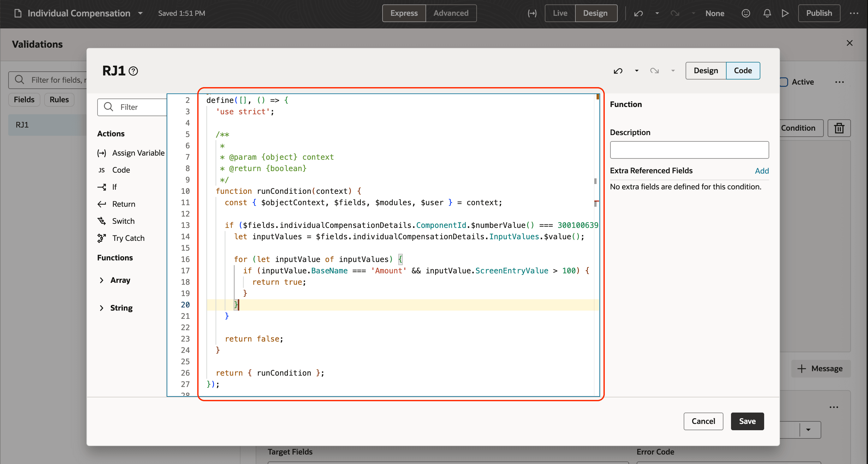Click the undo arrow in RJ1 dialog
The image size is (868, 464).
pos(618,71)
